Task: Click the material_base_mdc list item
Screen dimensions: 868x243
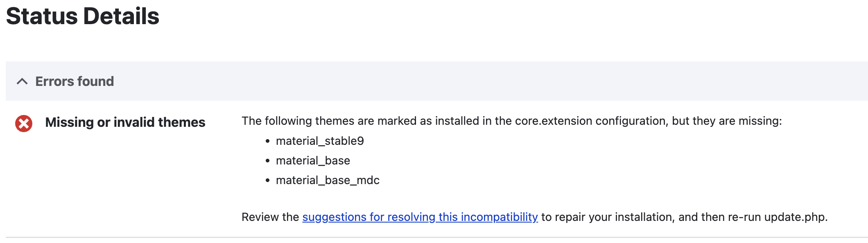Action: coord(328,180)
